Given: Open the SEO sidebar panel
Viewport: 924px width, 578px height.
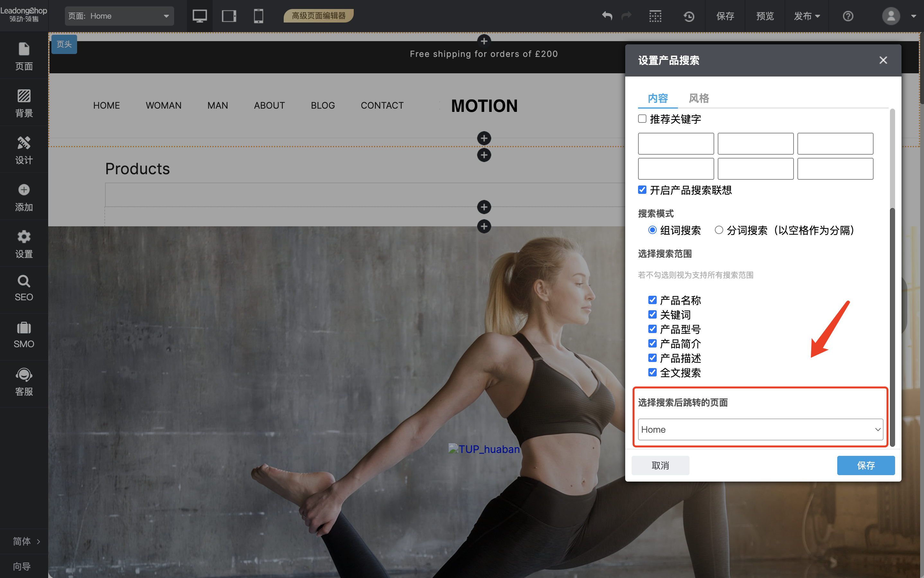Looking at the screenshot, I should click(24, 288).
